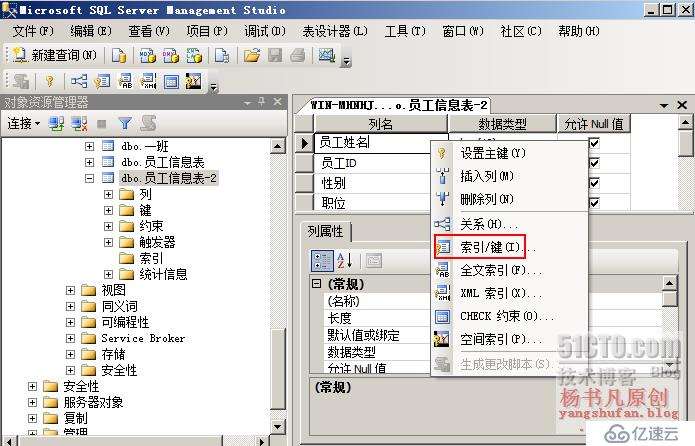Expand the 统计信息 folder node
The height and width of the screenshot is (446, 695).
pyautogui.click(x=108, y=274)
